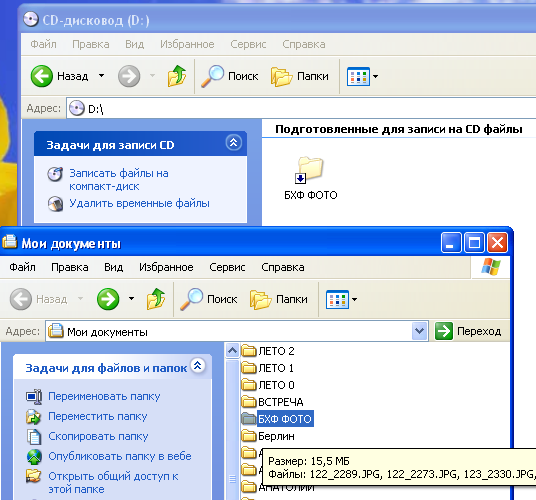
Task: Click Переместить папку link
Action: (97, 416)
